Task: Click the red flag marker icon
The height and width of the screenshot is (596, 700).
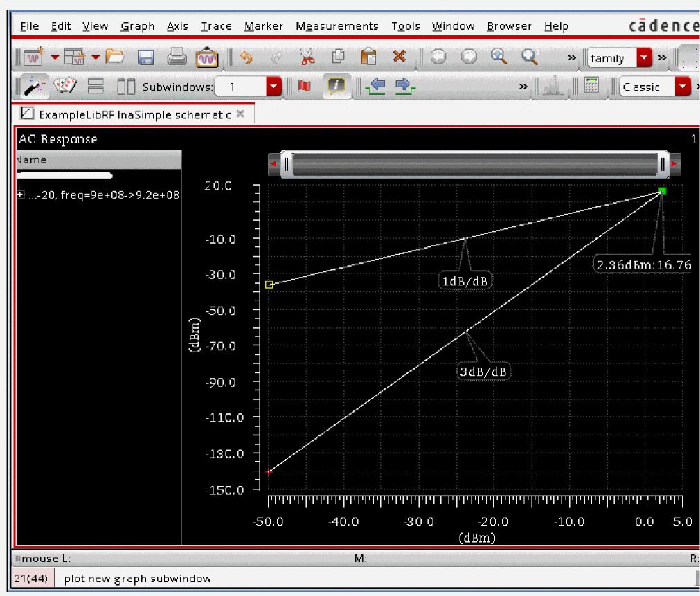Action: pos(304,87)
